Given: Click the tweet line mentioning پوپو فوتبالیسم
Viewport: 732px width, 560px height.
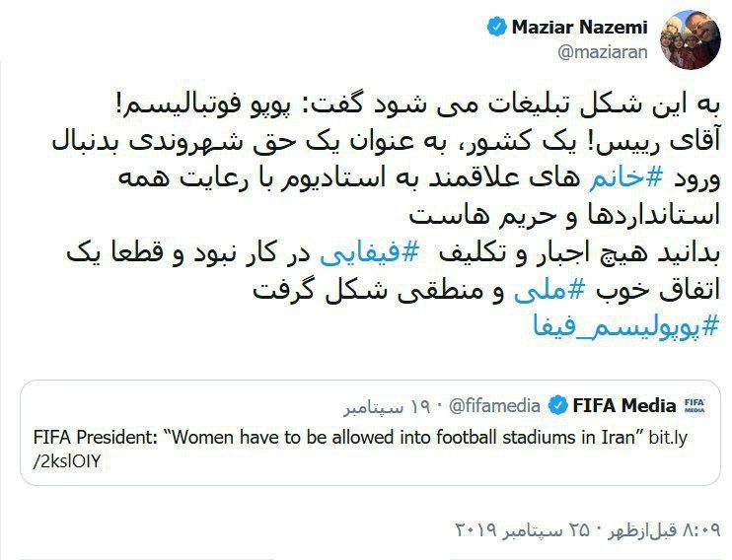Looking at the screenshot, I should pyautogui.click(x=414, y=105).
